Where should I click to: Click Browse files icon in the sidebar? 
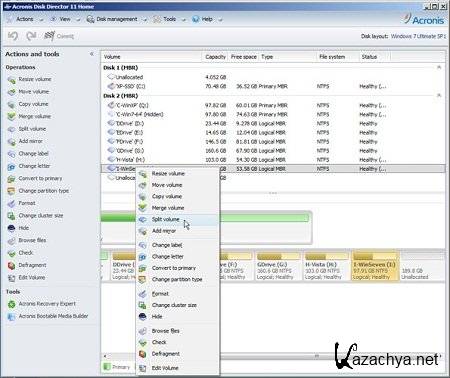(11, 241)
